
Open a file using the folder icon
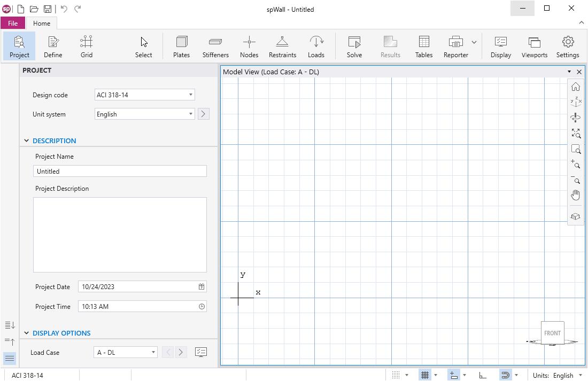click(x=34, y=9)
